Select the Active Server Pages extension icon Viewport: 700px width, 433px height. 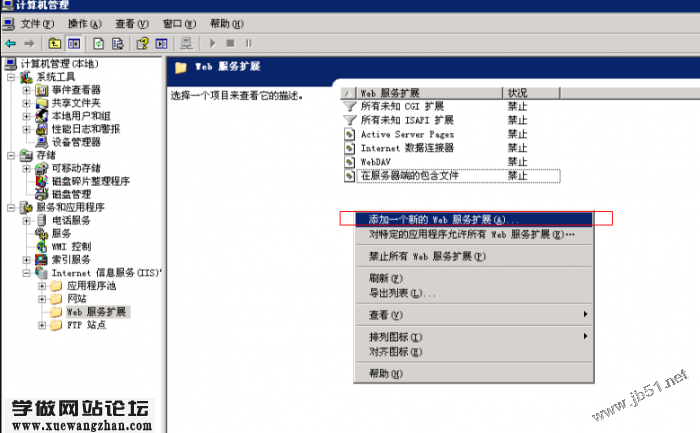(349, 133)
